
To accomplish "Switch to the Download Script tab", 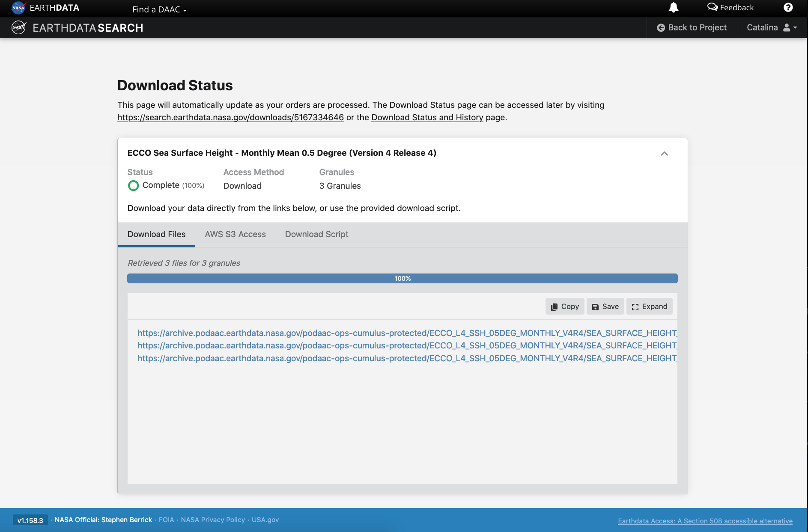I will click(x=316, y=235).
